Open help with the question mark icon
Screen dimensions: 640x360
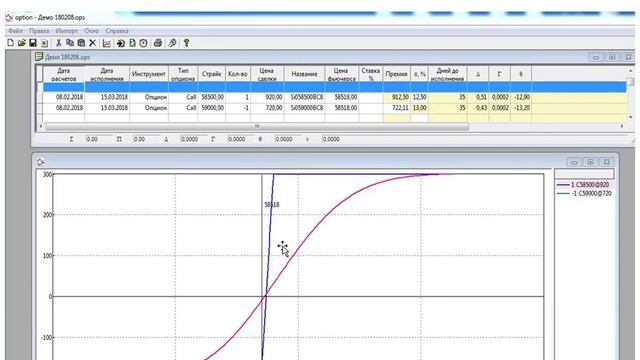pos(186,43)
